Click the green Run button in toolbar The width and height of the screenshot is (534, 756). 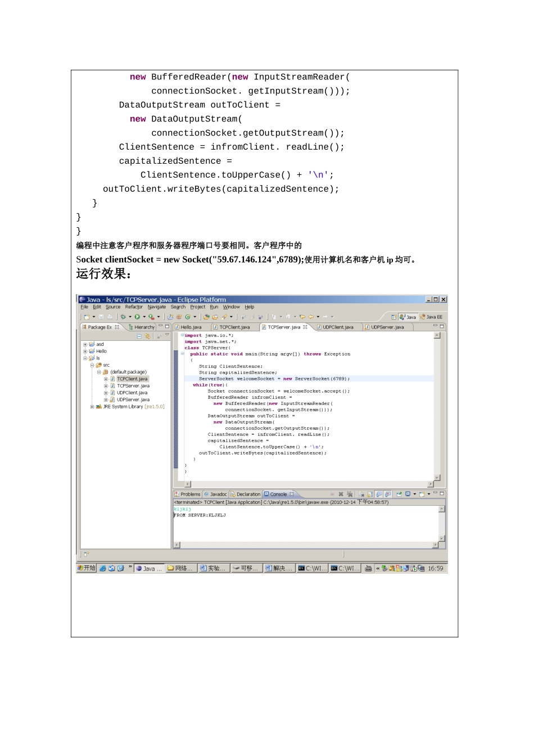click(x=137, y=317)
